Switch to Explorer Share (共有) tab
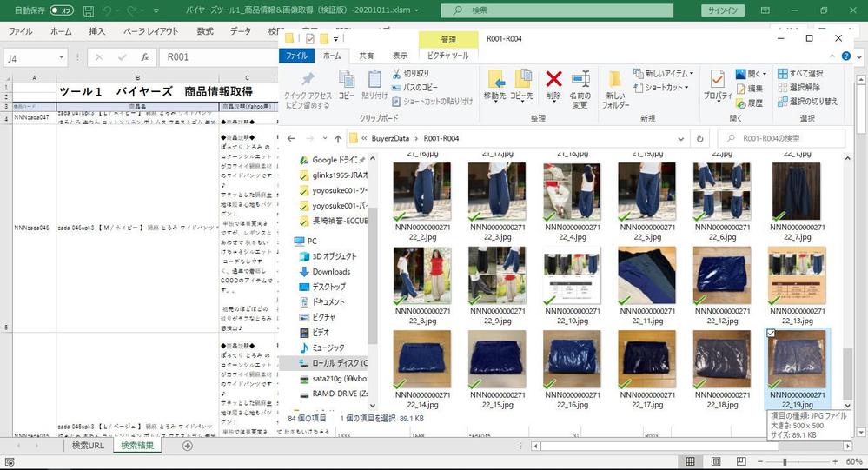This screenshot has width=868, height=470. (x=367, y=56)
